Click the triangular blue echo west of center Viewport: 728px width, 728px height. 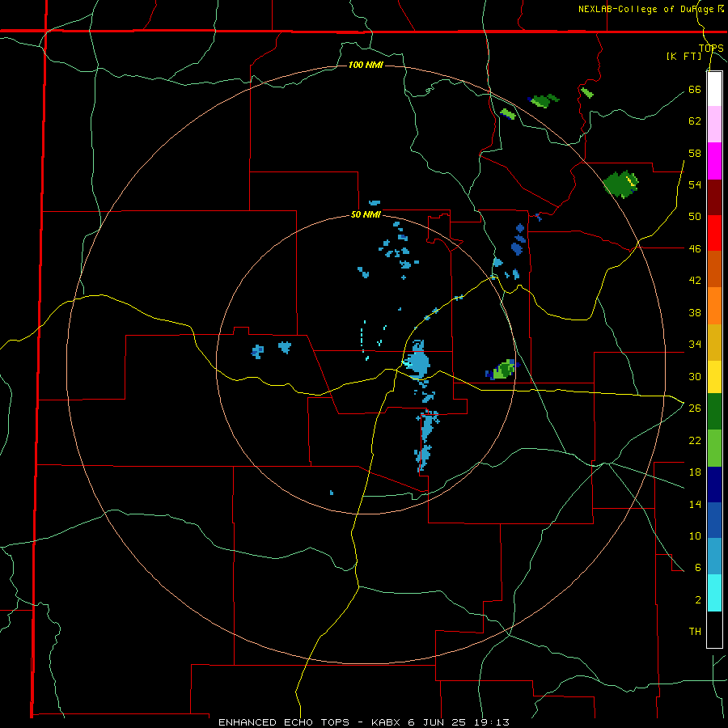[284, 347]
